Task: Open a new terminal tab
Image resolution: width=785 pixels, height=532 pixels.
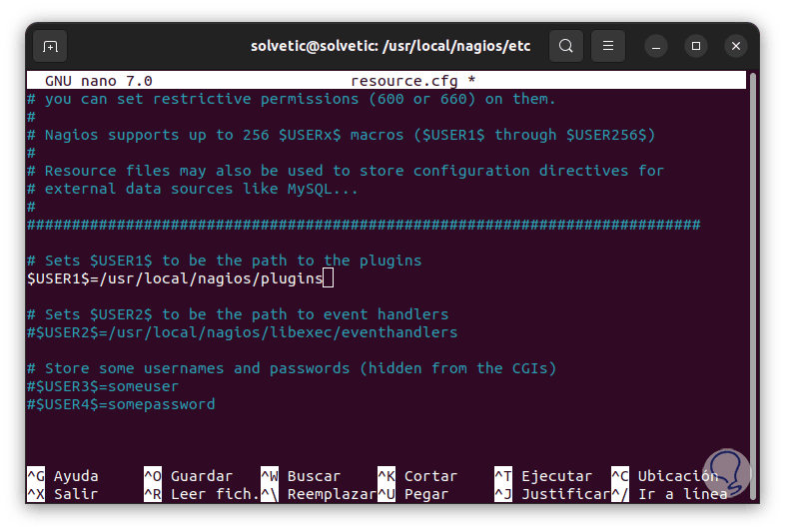Action: [x=50, y=47]
